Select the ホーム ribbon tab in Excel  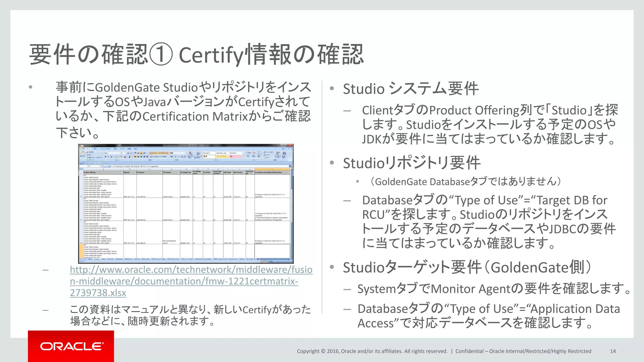(88, 149)
